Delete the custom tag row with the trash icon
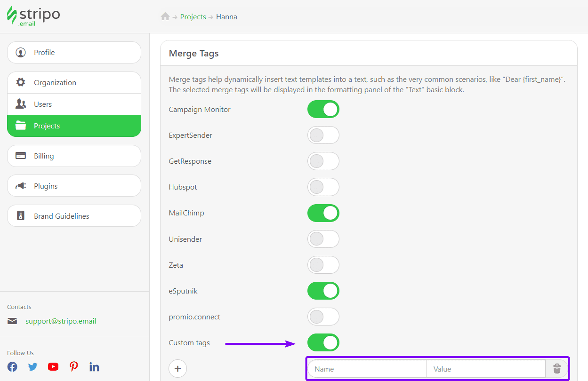Screen dimensions: 588x381 pos(557,369)
